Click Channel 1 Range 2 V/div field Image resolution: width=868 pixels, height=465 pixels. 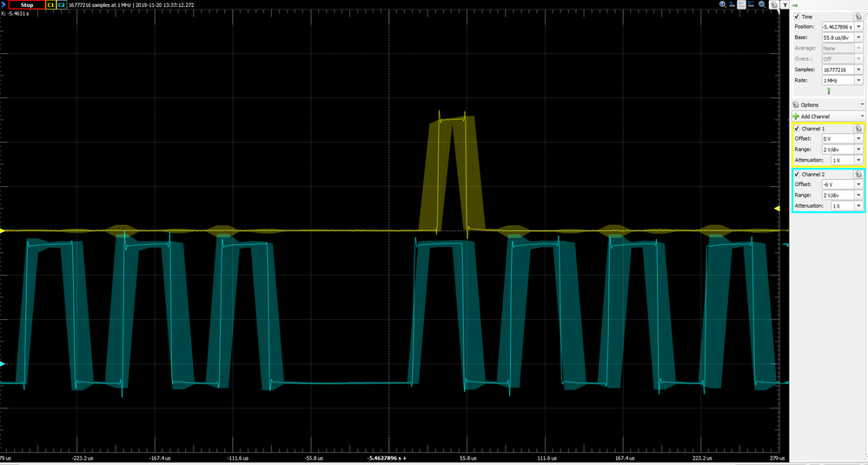point(838,149)
